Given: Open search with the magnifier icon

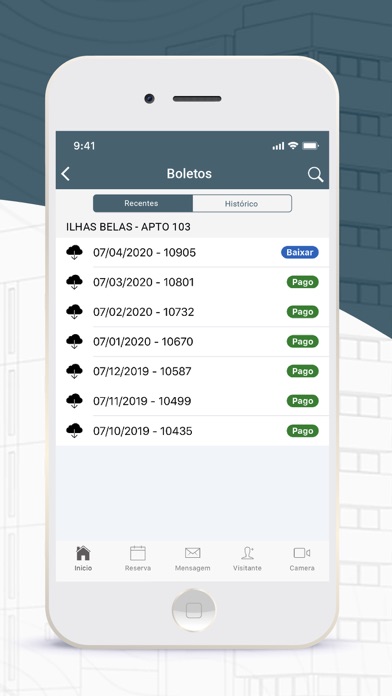Looking at the screenshot, I should pyautogui.click(x=315, y=174).
